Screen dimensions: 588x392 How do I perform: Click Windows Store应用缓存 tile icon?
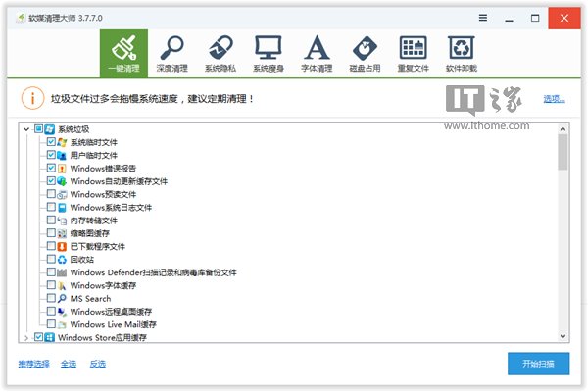tap(50, 337)
